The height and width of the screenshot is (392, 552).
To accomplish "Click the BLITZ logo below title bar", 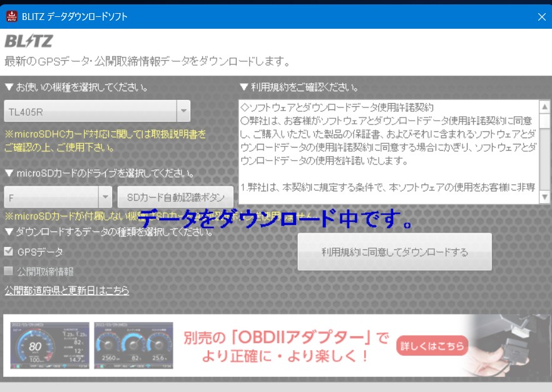I will click(29, 41).
